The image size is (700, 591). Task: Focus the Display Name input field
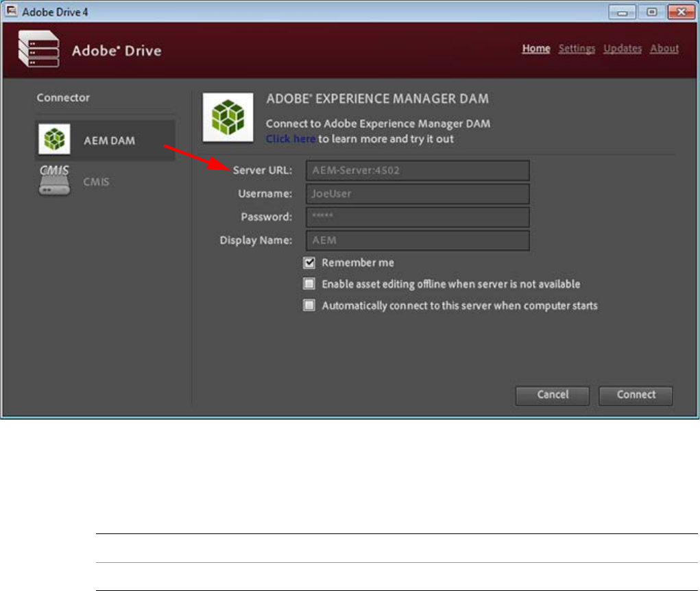point(418,240)
